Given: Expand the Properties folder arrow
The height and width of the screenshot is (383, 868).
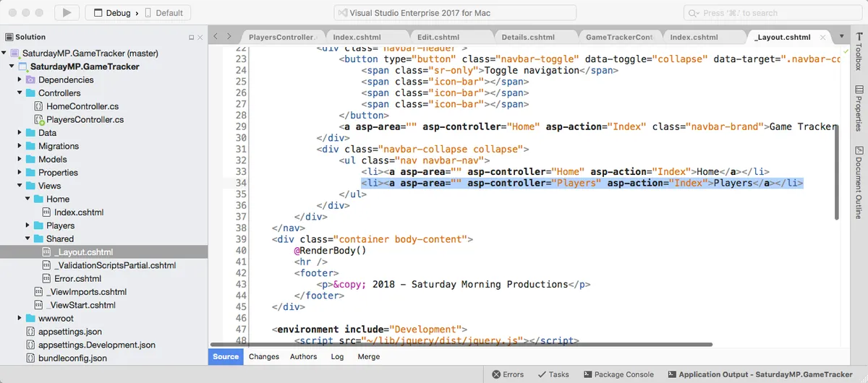Looking at the screenshot, I should (20, 173).
